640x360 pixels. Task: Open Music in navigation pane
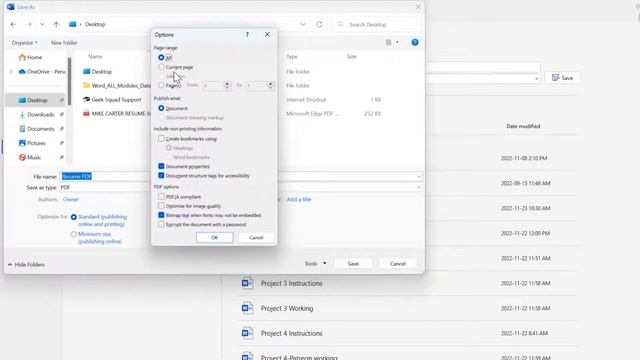click(30, 158)
